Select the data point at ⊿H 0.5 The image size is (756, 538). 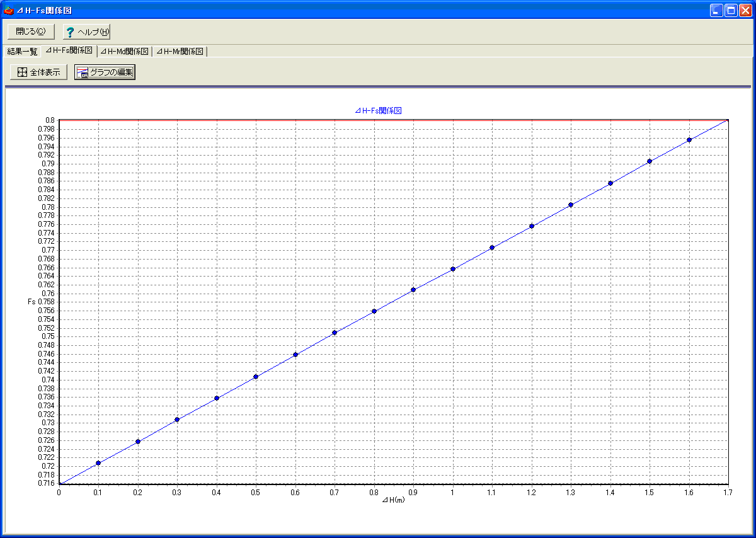[256, 377]
